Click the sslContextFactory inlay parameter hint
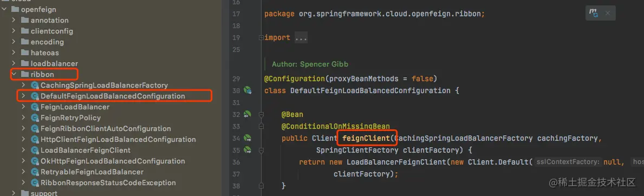This screenshot has height=196, width=644. 568,162
